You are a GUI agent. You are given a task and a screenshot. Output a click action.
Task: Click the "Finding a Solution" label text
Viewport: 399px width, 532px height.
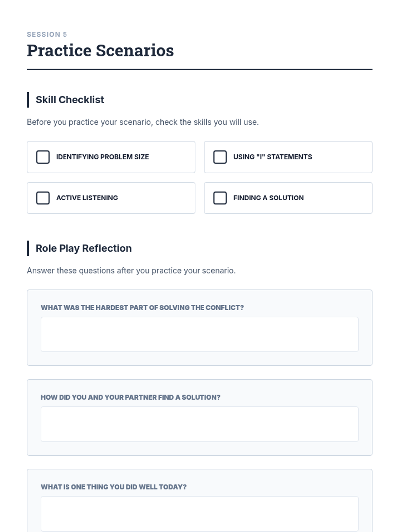pyautogui.click(x=268, y=198)
